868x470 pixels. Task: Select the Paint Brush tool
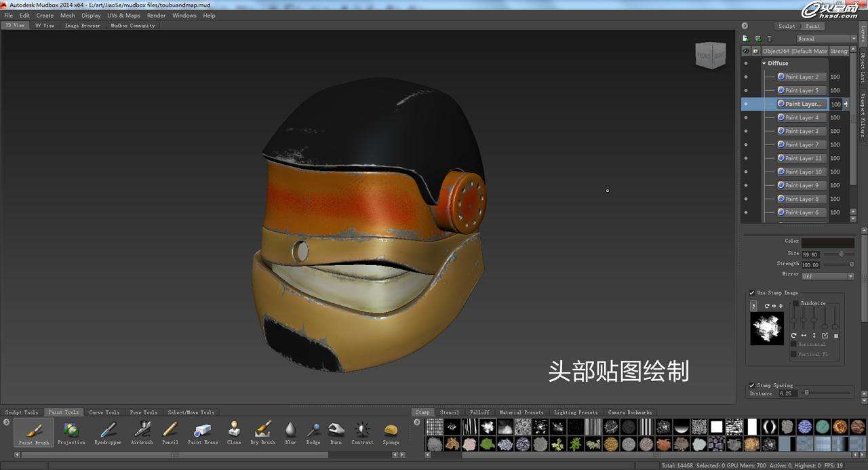tap(33, 432)
